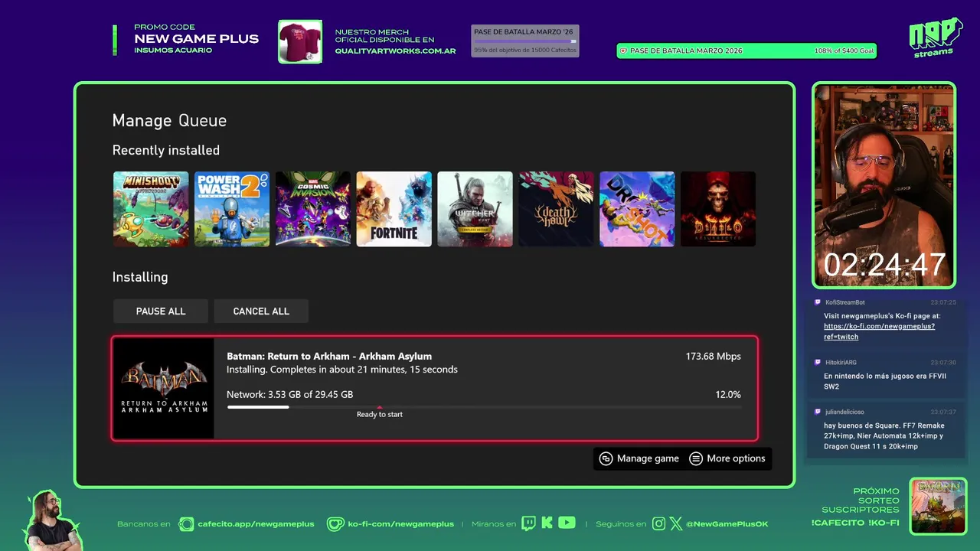Viewport: 980px width, 551px height.
Task: Click the Pase de Batalla Cafecitos goal bar
Action: coord(525,41)
